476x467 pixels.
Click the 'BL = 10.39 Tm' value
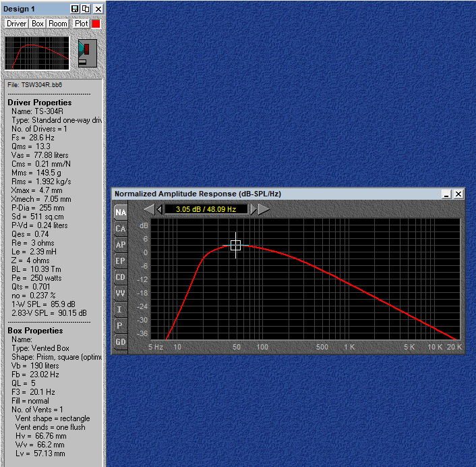[36, 269]
